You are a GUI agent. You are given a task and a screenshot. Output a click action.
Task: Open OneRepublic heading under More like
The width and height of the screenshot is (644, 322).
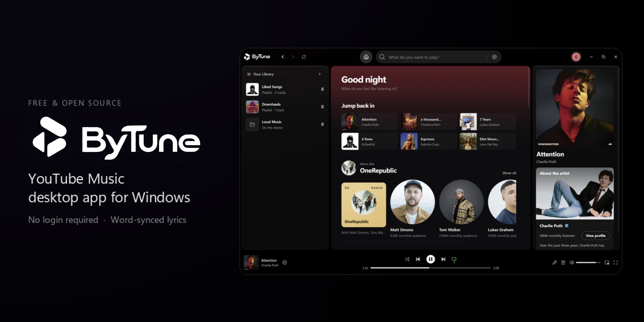pyautogui.click(x=378, y=171)
